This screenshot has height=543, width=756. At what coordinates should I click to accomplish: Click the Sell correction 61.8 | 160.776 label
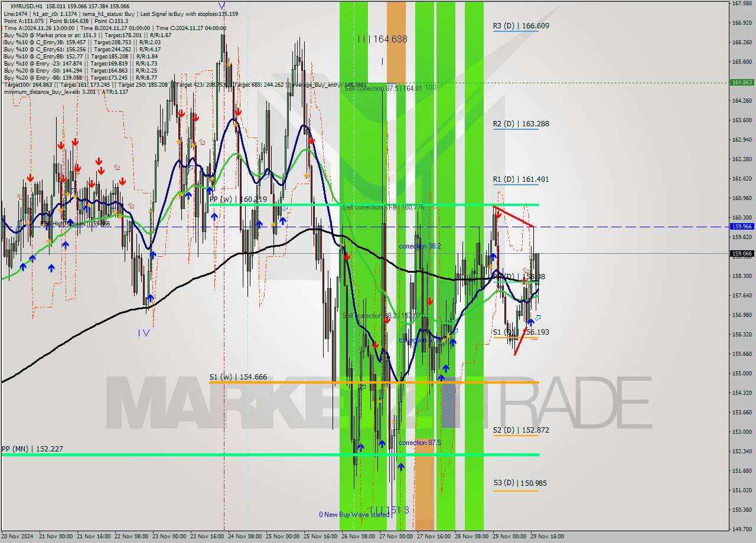click(383, 207)
